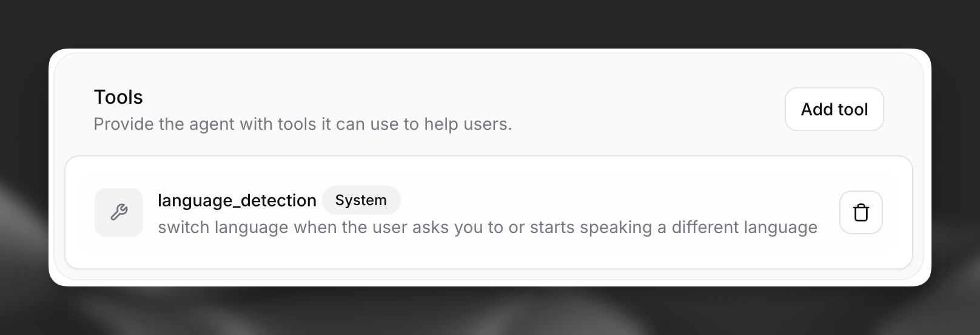Add a new tool to the agent
The width and height of the screenshot is (980, 335).
point(834,109)
